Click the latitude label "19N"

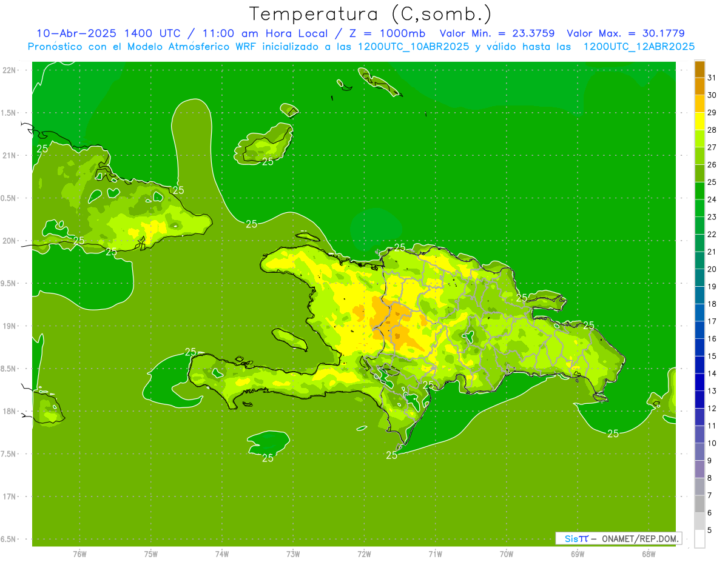9,326
